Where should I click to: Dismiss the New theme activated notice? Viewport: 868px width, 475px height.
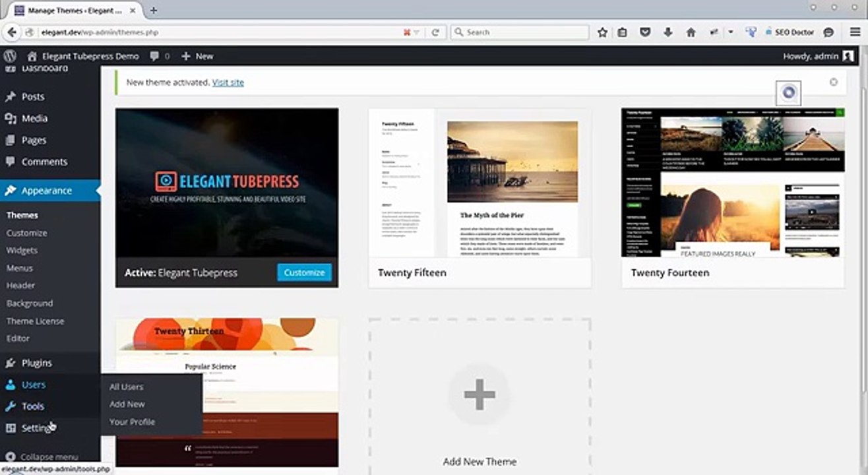[x=834, y=82]
